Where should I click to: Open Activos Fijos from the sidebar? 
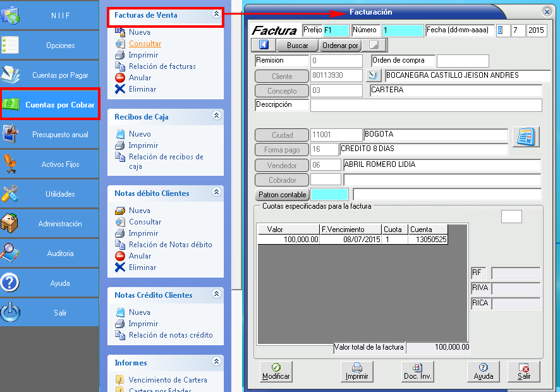(49, 164)
